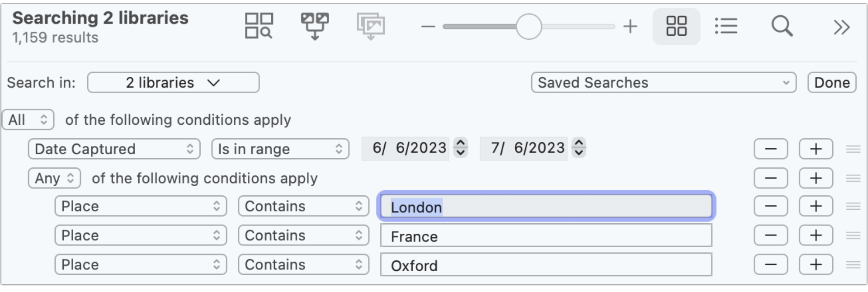Image resolution: width=868 pixels, height=292 pixels.
Task: Open the Saved Searches dropdown
Action: (x=663, y=83)
